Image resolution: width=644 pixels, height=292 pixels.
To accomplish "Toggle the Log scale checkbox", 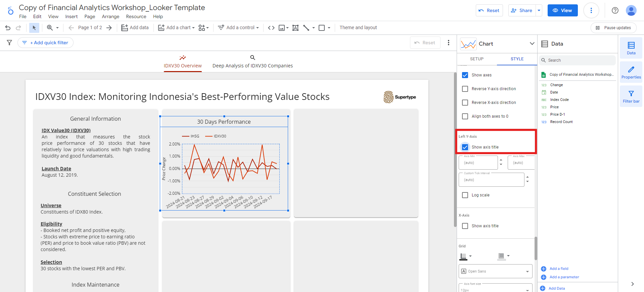I will pyautogui.click(x=465, y=195).
